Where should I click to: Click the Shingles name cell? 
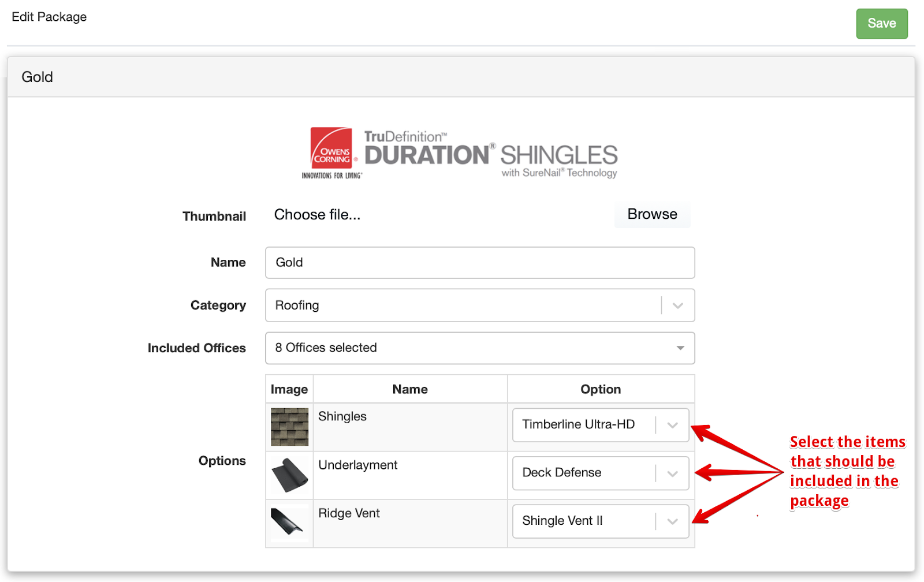tap(410, 427)
